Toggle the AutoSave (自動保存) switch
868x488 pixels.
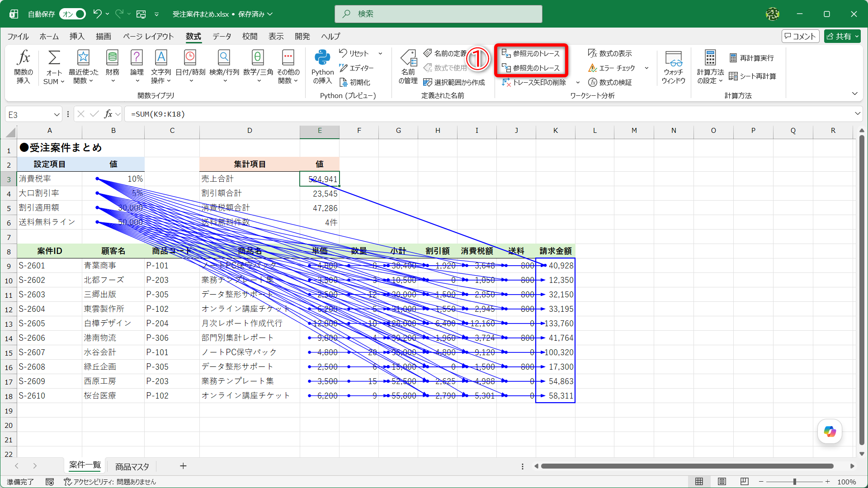[x=72, y=14]
